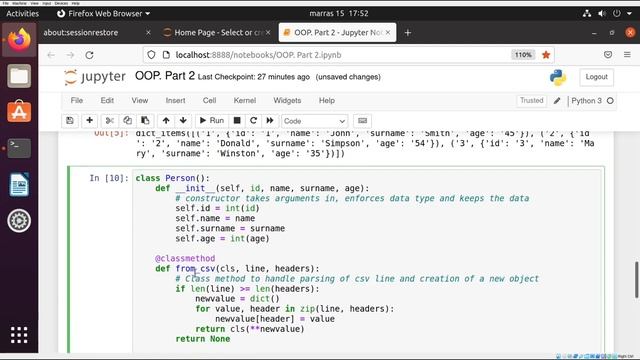Viewport: 640px width, 360px height.
Task: Close the Home Page tab
Action: pyautogui.click(x=268, y=33)
